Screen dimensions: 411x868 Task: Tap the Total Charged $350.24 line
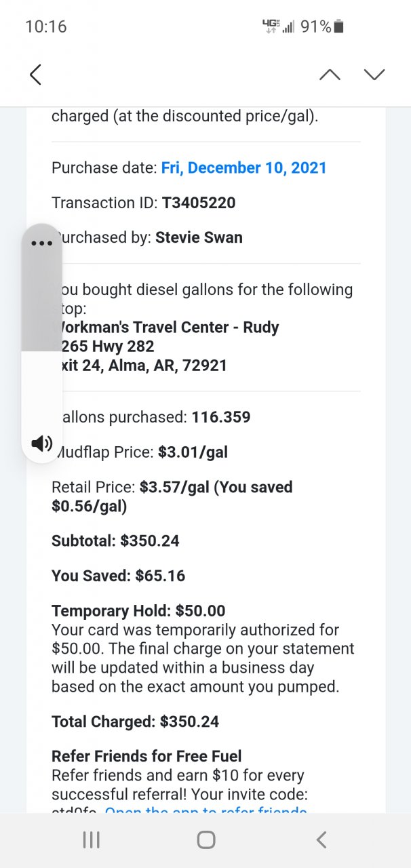[135, 722]
